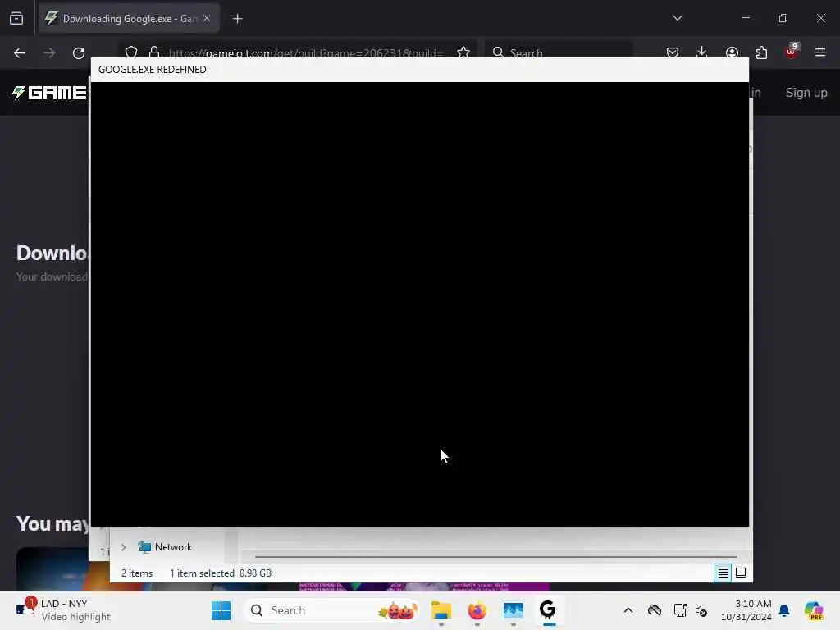
Task: Open LAD - NYY video highlight widget
Action: click(x=62, y=610)
